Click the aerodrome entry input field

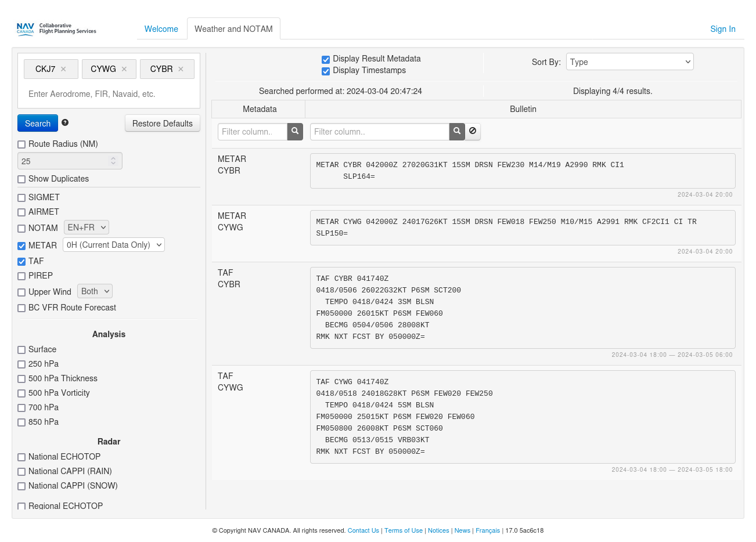(109, 94)
